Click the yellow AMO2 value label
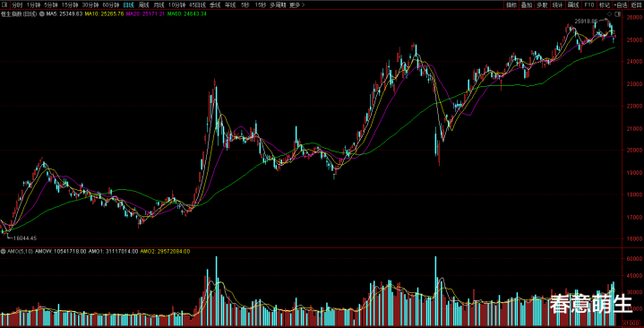 tap(165, 251)
